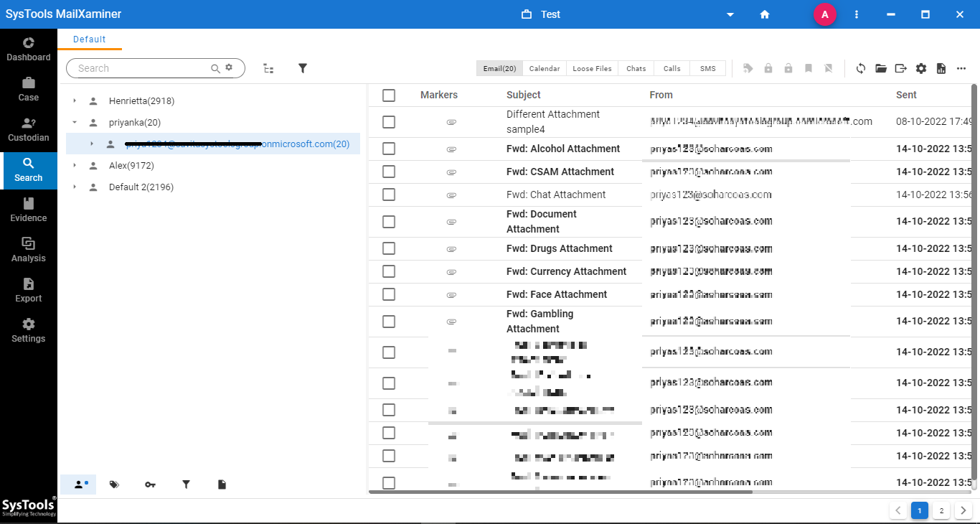
Task: Check the Fwd: Currency Attachment row
Action: (389, 271)
